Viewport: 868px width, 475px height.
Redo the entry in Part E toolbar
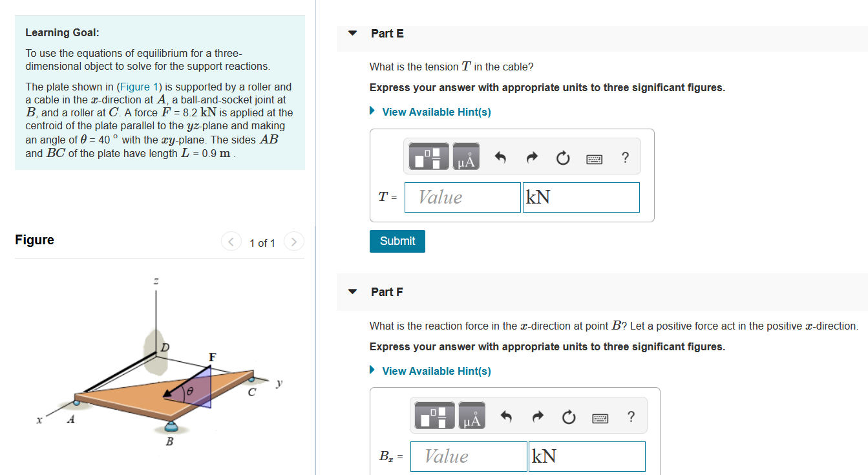point(531,156)
